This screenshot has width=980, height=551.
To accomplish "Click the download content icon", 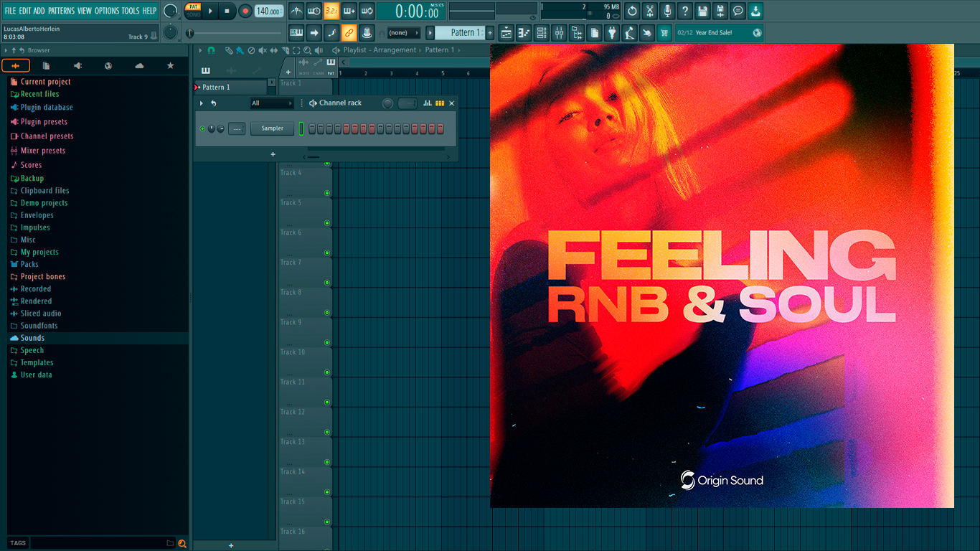I will coord(755,11).
